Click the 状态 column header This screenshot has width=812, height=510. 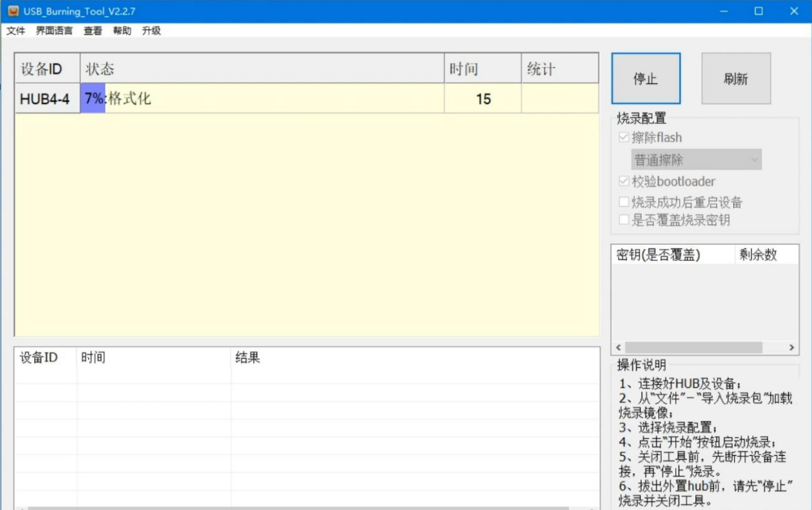(262, 69)
